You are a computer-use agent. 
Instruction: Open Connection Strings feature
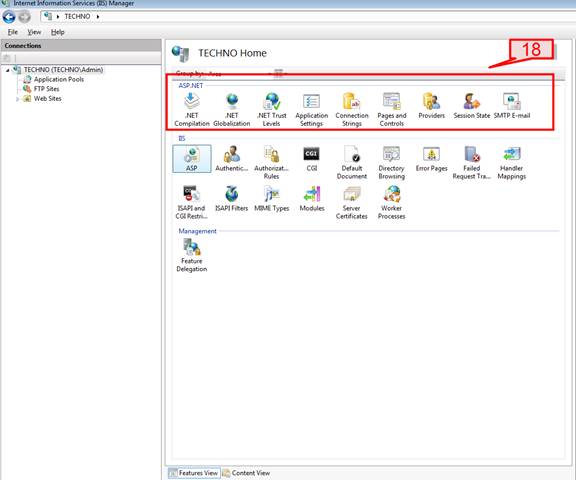pyautogui.click(x=352, y=109)
